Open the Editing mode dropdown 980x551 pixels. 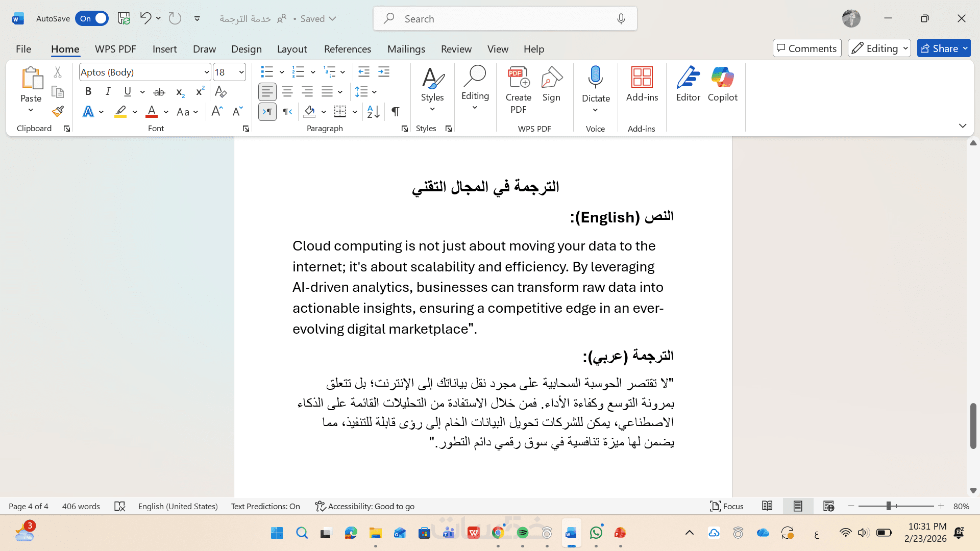click(879, 48)
